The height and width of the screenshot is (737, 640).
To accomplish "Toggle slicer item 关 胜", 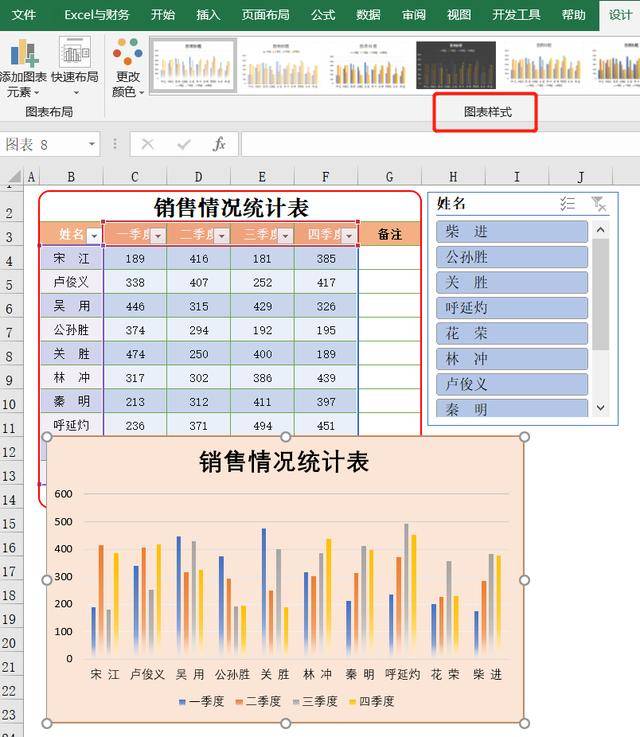I will click(x=512, y=282).
